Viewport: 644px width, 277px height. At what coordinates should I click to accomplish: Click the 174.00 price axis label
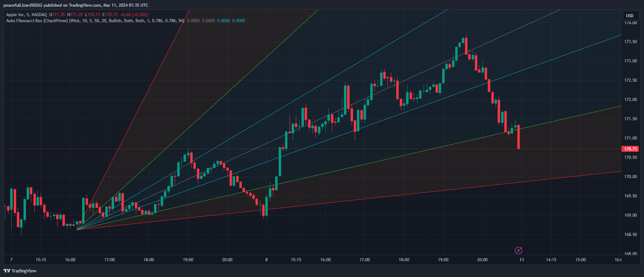click(x=631, y=23)
